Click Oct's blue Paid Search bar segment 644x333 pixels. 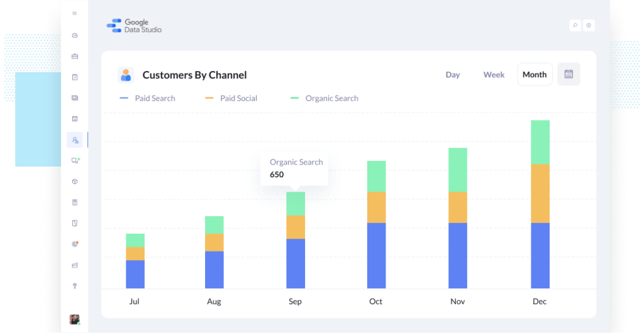(377, 256)
